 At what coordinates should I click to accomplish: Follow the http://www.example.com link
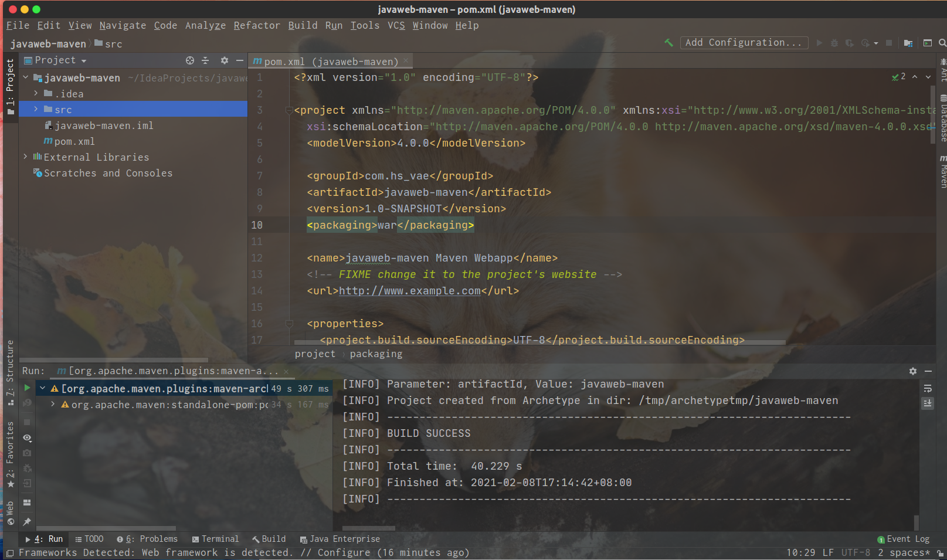click(410, 291)
